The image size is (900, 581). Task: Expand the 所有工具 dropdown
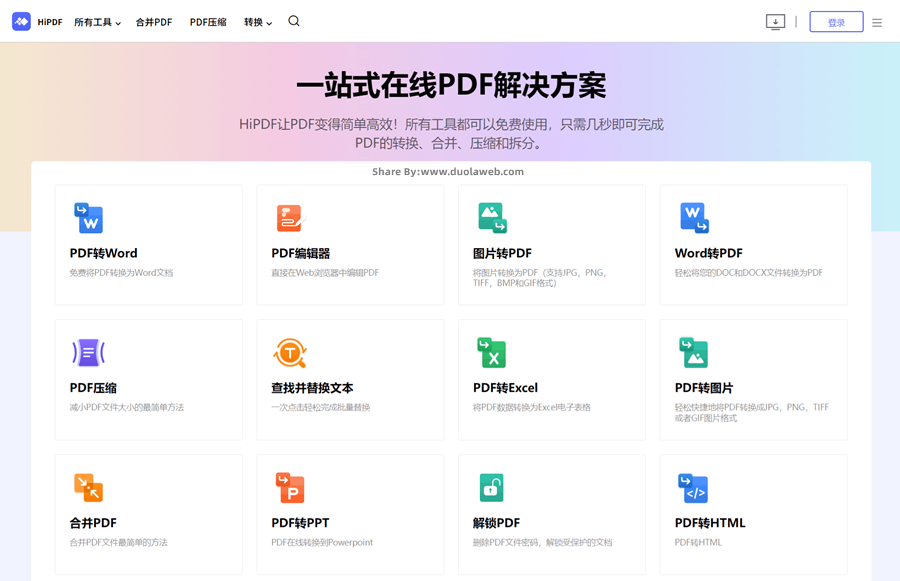tap(98, 22)
